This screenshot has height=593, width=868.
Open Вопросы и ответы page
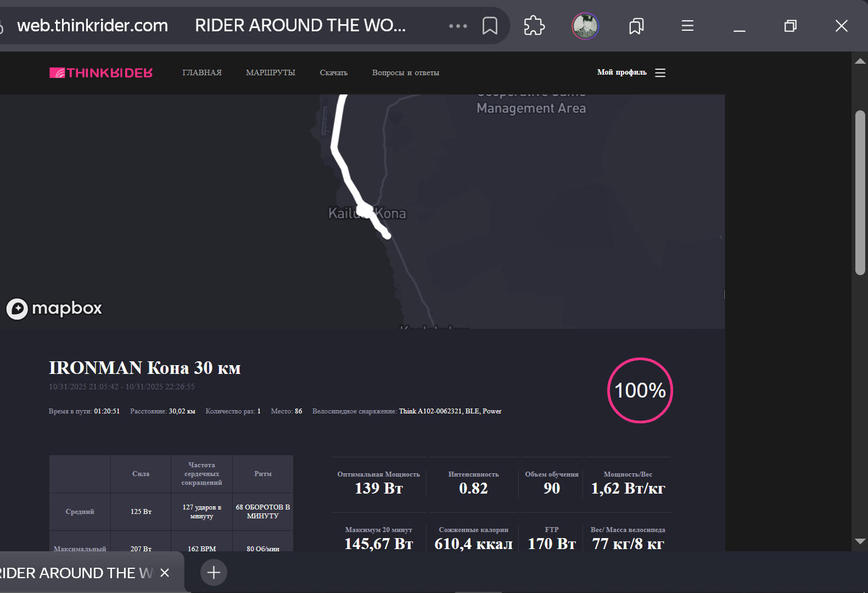[x=406, y=72]
